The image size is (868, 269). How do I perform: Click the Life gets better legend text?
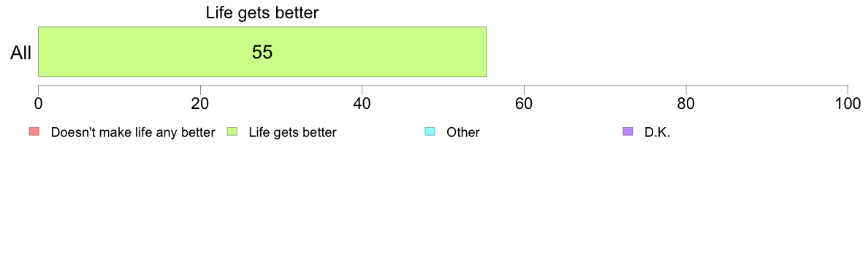[292, 132]
